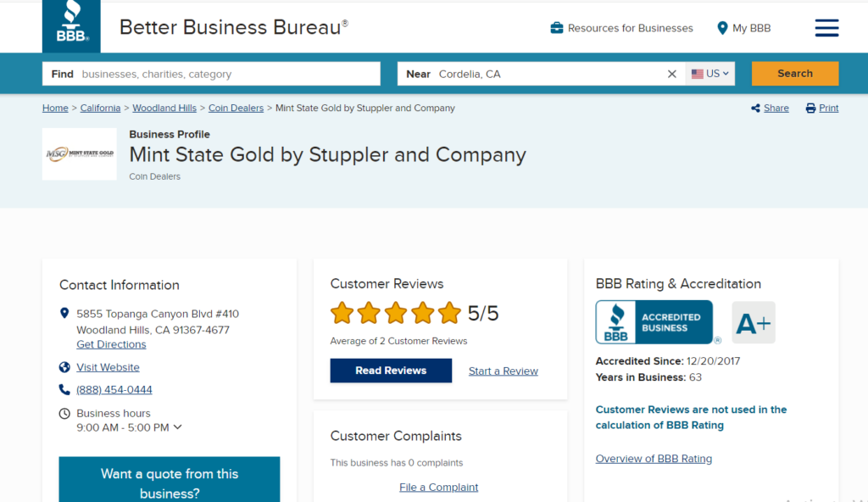
Task: Open the California breadcrumb link
Action: pyautogui.click(x=100, y=108)
